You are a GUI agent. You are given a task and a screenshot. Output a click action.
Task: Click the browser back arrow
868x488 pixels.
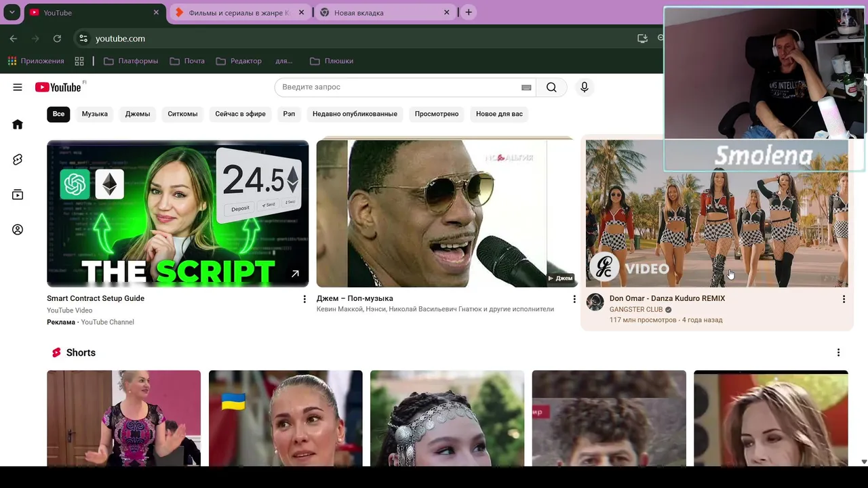13,39
